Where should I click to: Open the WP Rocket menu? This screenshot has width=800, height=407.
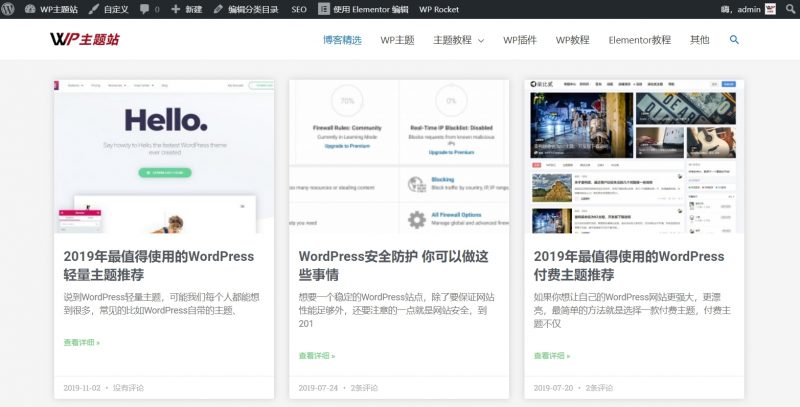[439, 9]
